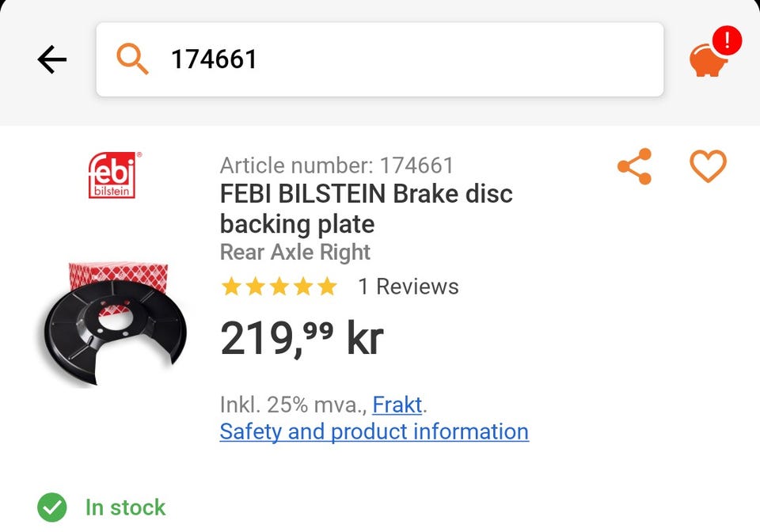Click the five-star rating row

pyautogui.click(x=279, y=287)
